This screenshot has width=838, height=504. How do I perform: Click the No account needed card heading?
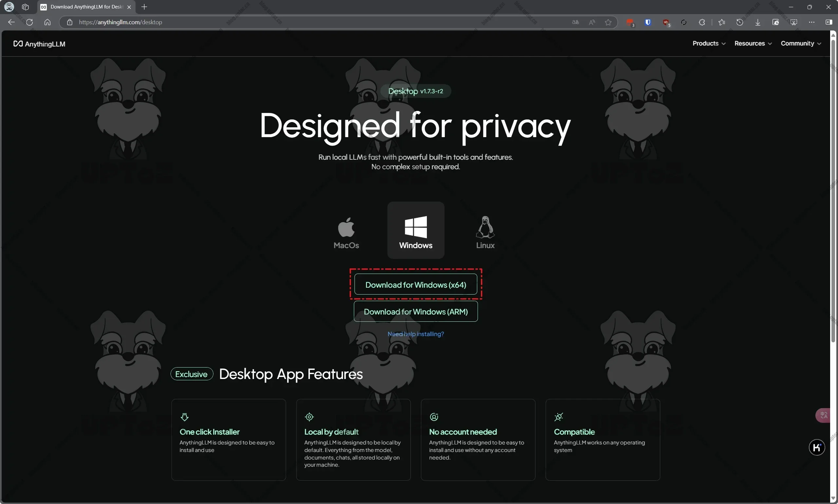[x=463, y=432]
